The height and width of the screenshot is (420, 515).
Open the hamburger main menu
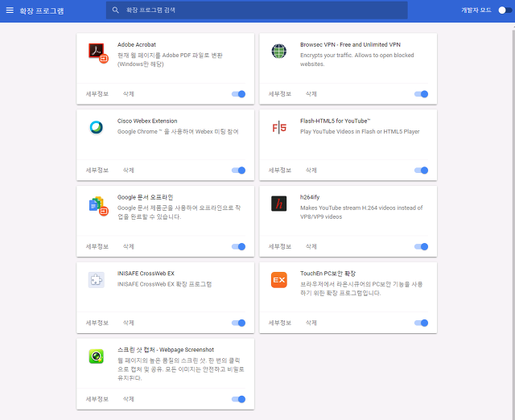click(x=10, y=10)
